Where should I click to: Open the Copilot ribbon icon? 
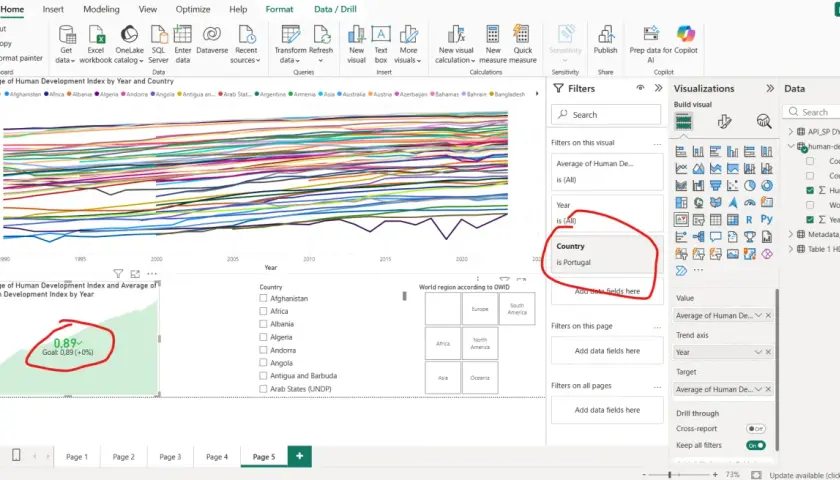click(686, 41)
